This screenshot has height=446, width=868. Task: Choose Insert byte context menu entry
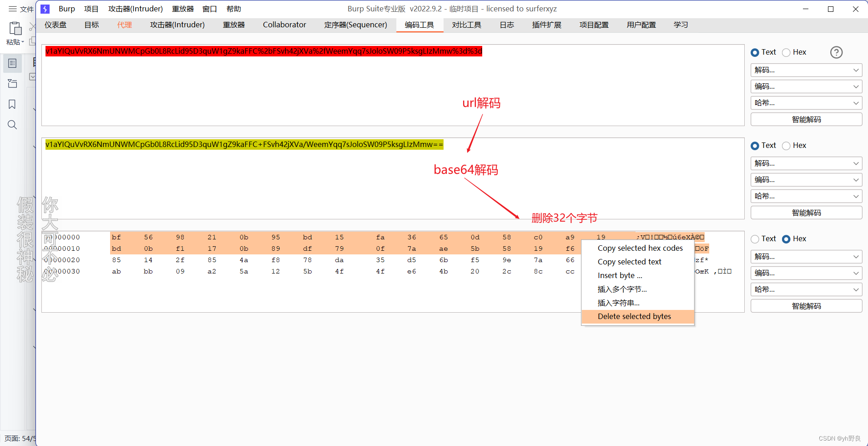pyautogui.click(x=638, y=276)
